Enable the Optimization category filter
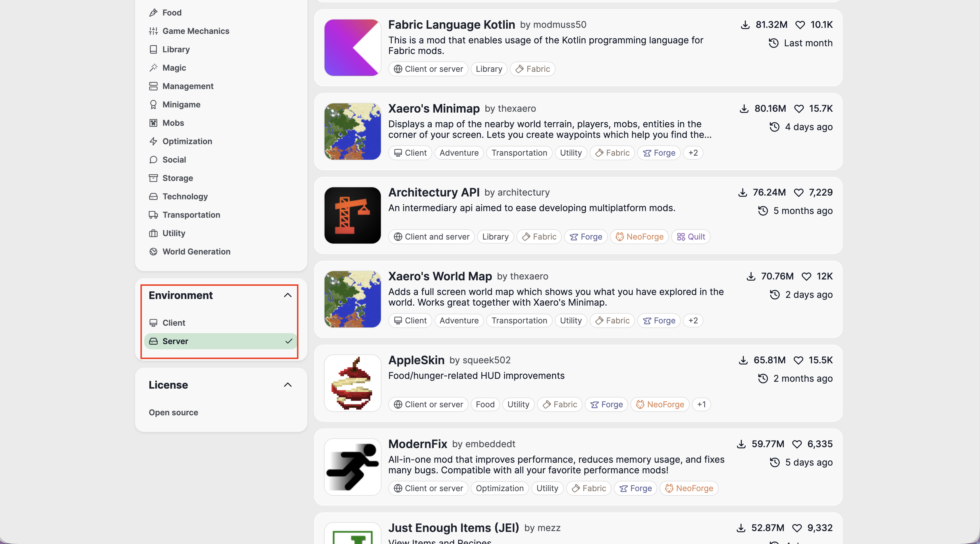 221,141
